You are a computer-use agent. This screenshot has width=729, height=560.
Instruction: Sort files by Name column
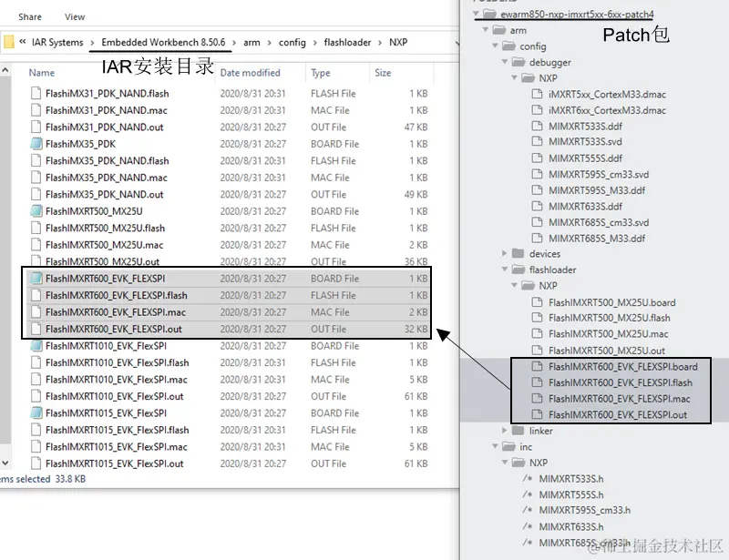(41, 73)
